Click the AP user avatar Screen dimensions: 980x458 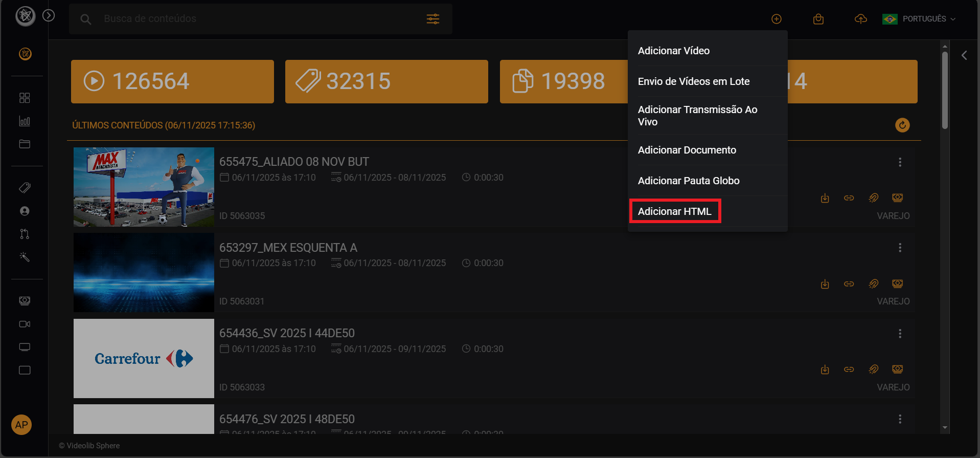pyautogui.click(x=21, y=425)
